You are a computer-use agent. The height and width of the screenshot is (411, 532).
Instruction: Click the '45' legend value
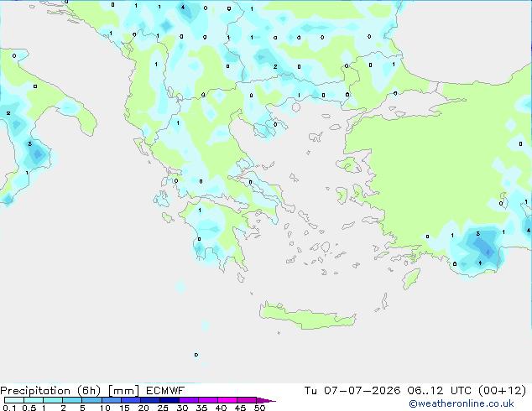coord(241,408)
